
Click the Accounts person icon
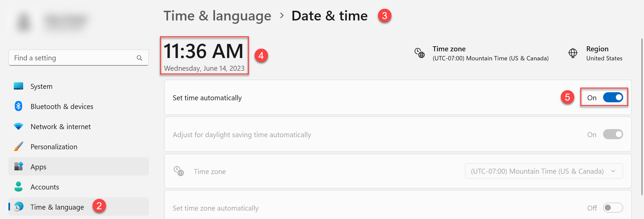[x=18, y=186]
